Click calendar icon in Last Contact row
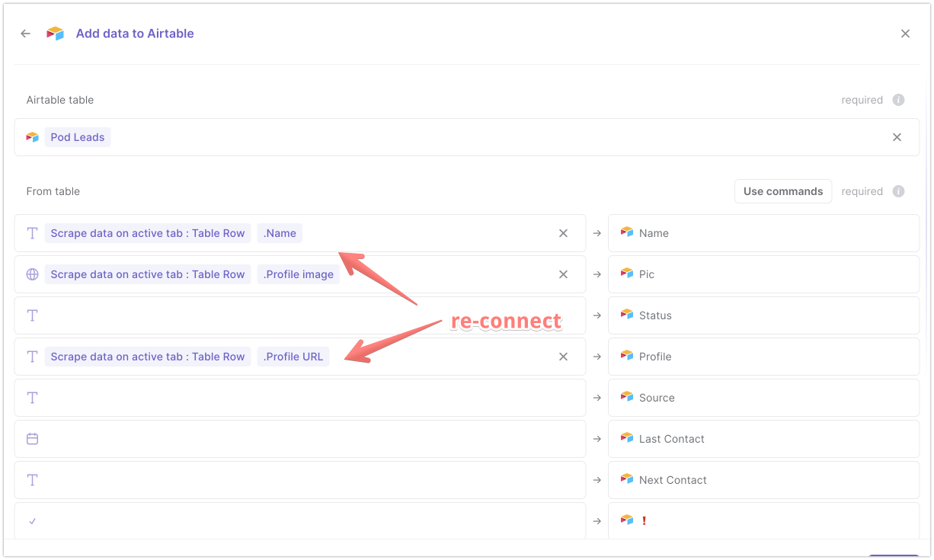The width and height of the screenshot is (934, 560). pos(32,439)
